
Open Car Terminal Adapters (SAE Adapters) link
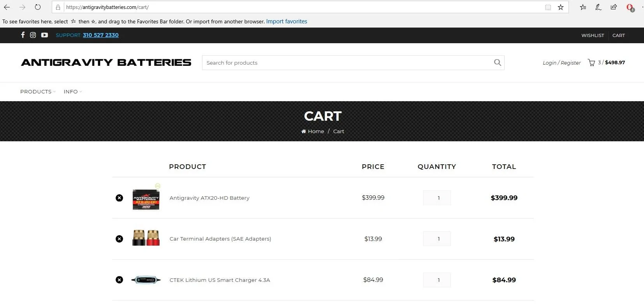tap(220, 239)
